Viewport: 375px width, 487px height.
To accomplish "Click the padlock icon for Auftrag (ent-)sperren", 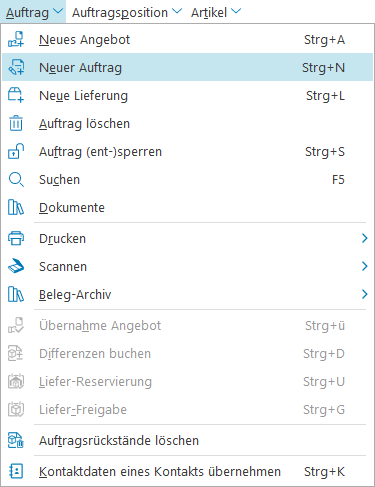I will (x=16, y=151).
